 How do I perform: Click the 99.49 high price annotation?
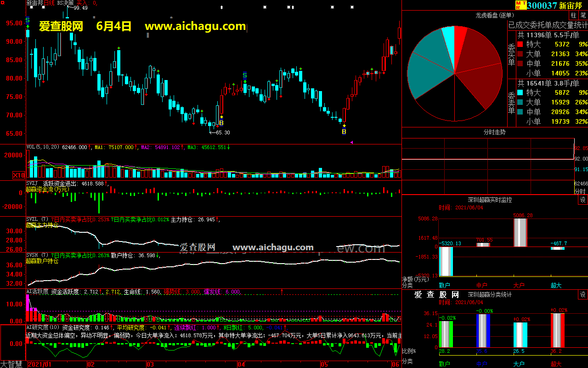(x=80, y=8)
